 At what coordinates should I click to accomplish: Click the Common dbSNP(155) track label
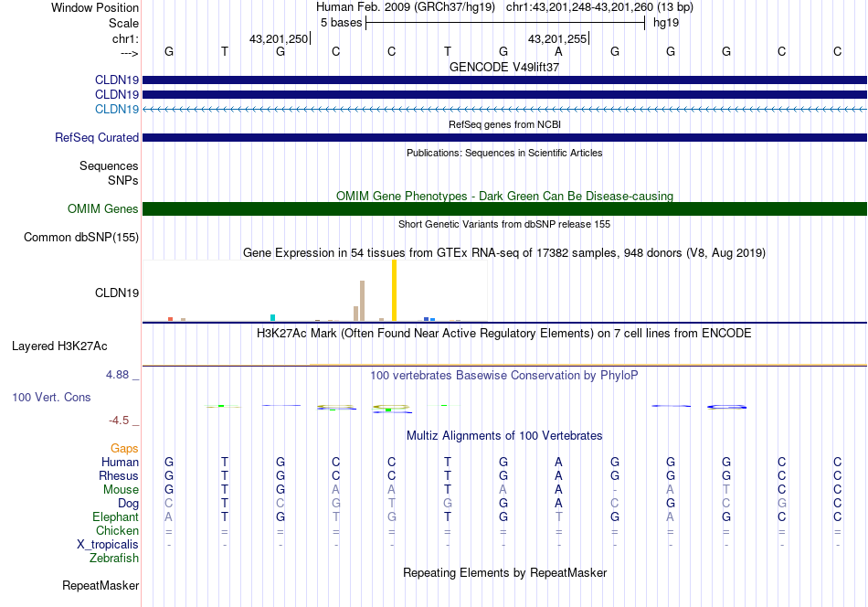(x=81, y=237)
